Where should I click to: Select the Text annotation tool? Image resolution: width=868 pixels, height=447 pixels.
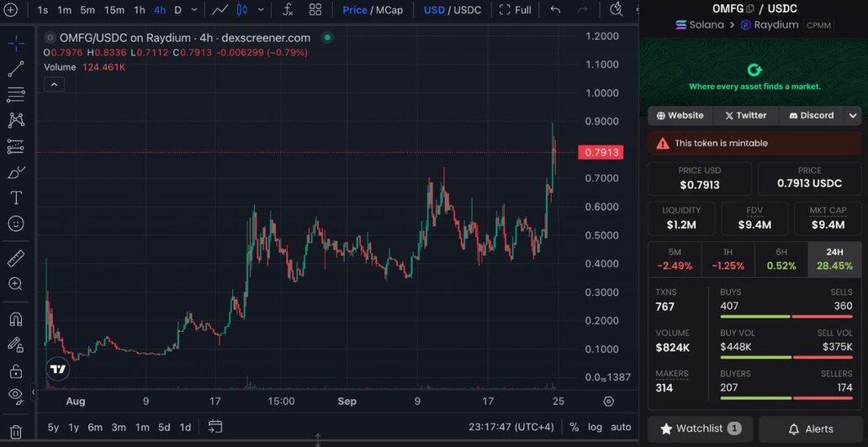coord(15,197)
